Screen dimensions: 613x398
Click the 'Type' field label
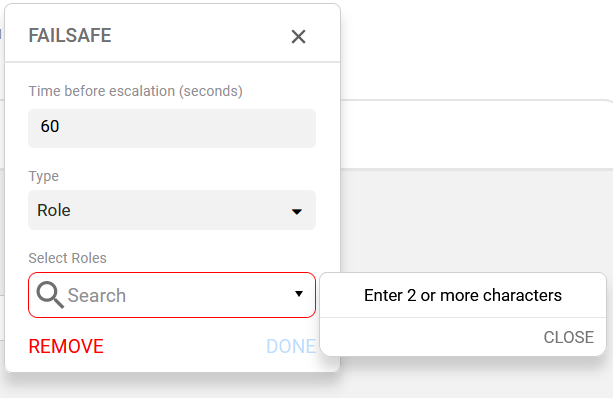[x=43, y=176]
